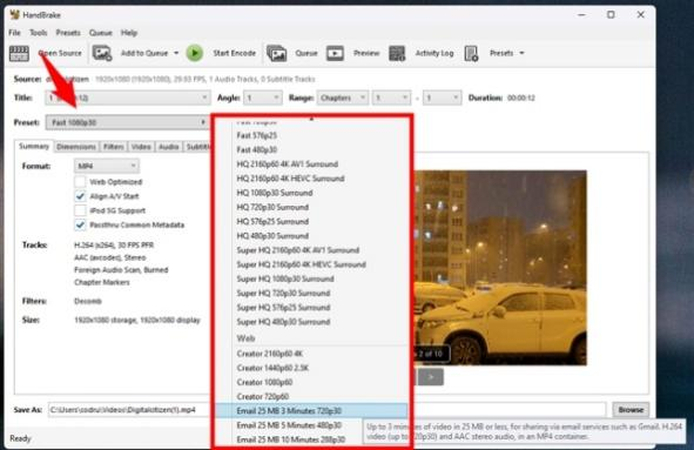Click the Browse button

(631, 410)
